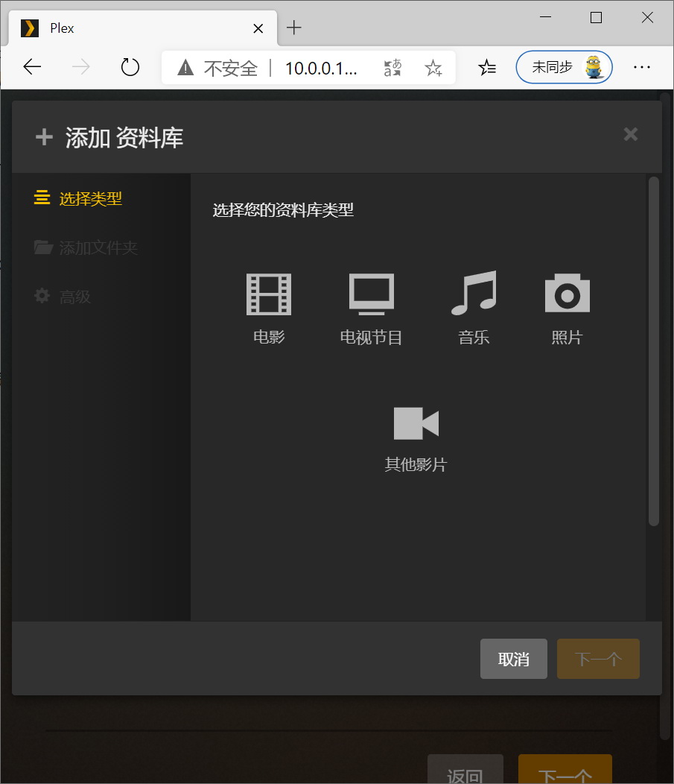
Task: Open browser settings and more menu
Action: [x=641, y=67]
